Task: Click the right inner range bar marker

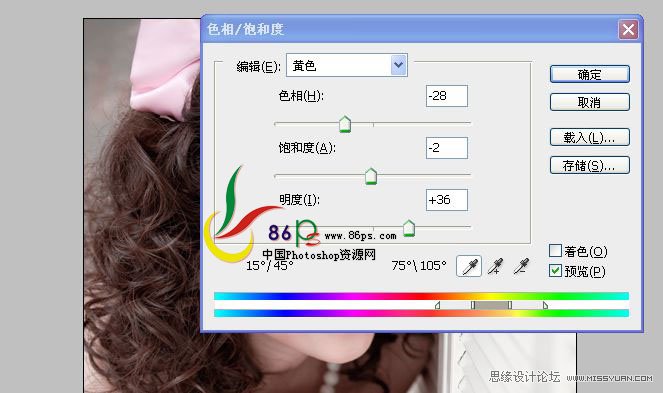Action: click(x=510, y=305)
